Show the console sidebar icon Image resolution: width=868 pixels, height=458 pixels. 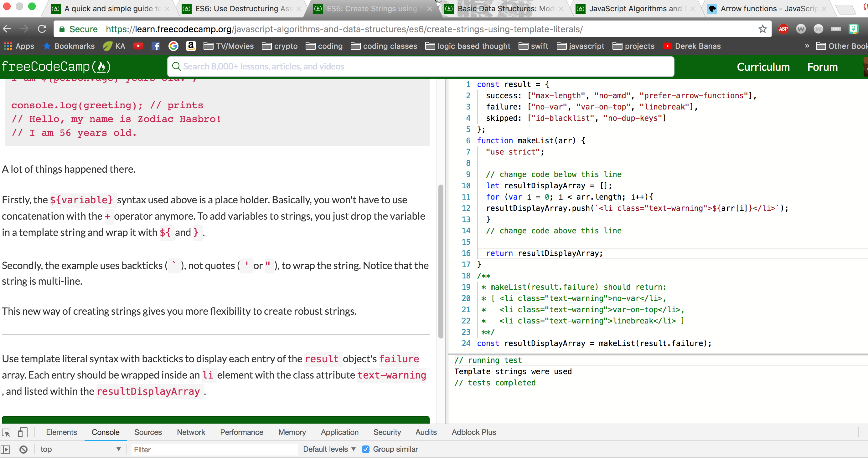click(x=5, y=449)
